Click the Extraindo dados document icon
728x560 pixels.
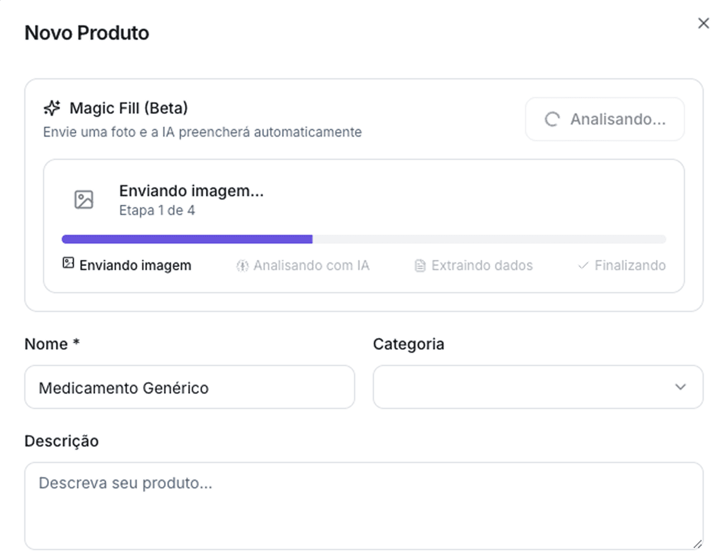coord(419,266)
